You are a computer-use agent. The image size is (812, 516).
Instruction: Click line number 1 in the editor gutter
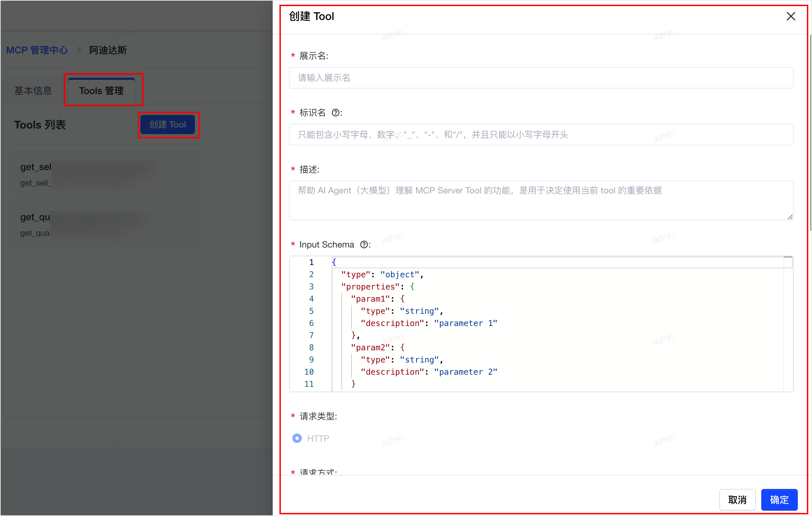point(311,262)
